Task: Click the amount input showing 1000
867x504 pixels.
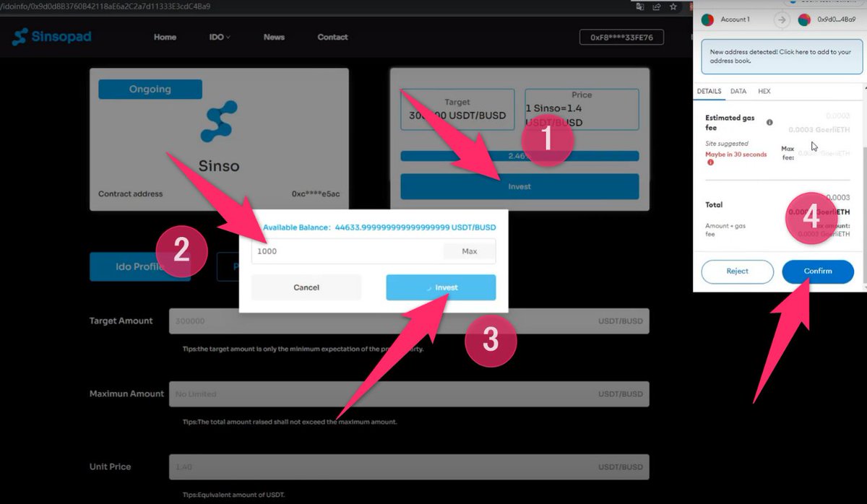Action: [347, 251]
